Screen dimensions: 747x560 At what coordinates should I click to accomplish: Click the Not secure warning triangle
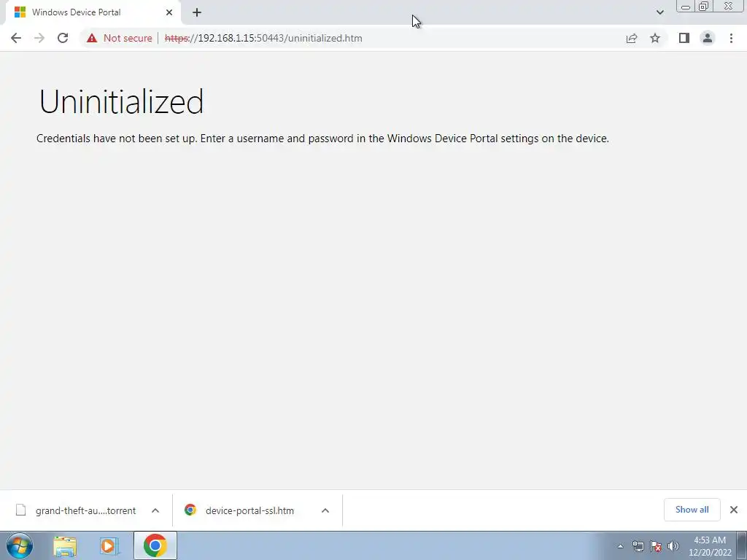click(92, 38)
